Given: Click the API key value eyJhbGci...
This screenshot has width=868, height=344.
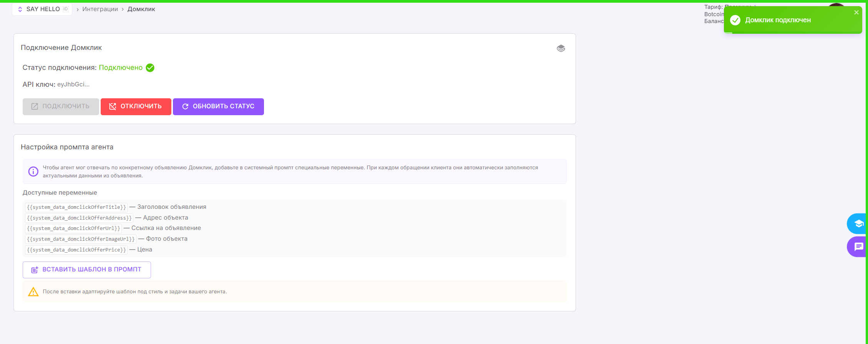Looking at the screenshot, I should 73,84.
